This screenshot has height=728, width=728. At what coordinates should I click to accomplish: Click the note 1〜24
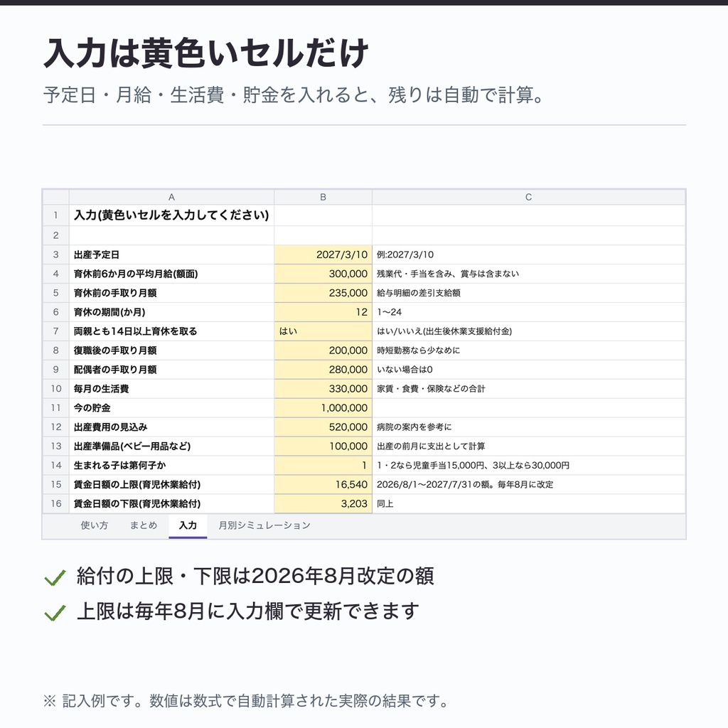(x=389, y=312)
